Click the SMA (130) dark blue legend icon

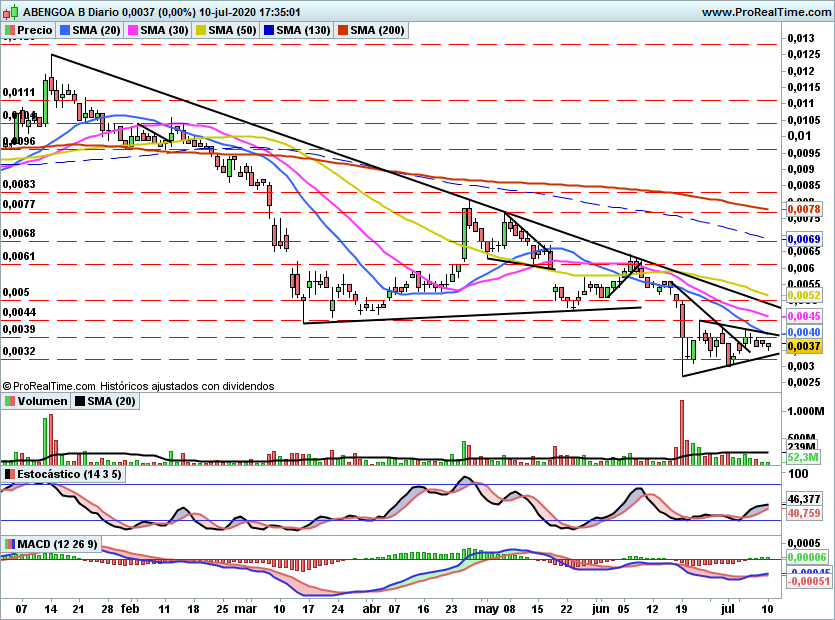tap(269, 30)
